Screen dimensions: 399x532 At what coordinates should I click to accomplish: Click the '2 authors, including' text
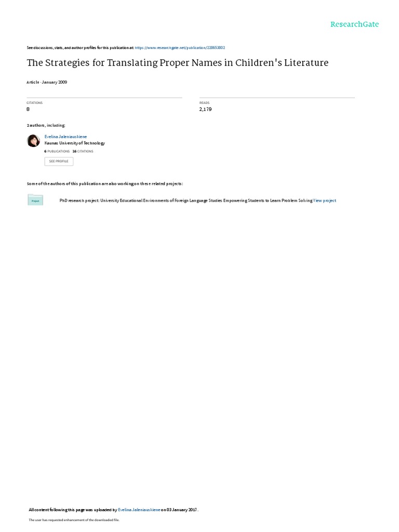pos(46,126)
